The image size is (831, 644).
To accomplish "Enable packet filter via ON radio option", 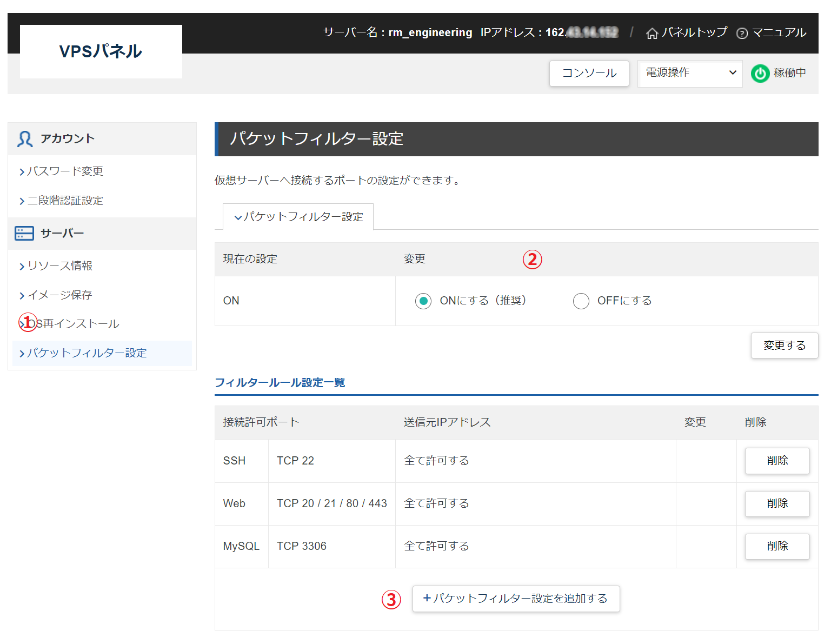I will (x=423, y=301).
